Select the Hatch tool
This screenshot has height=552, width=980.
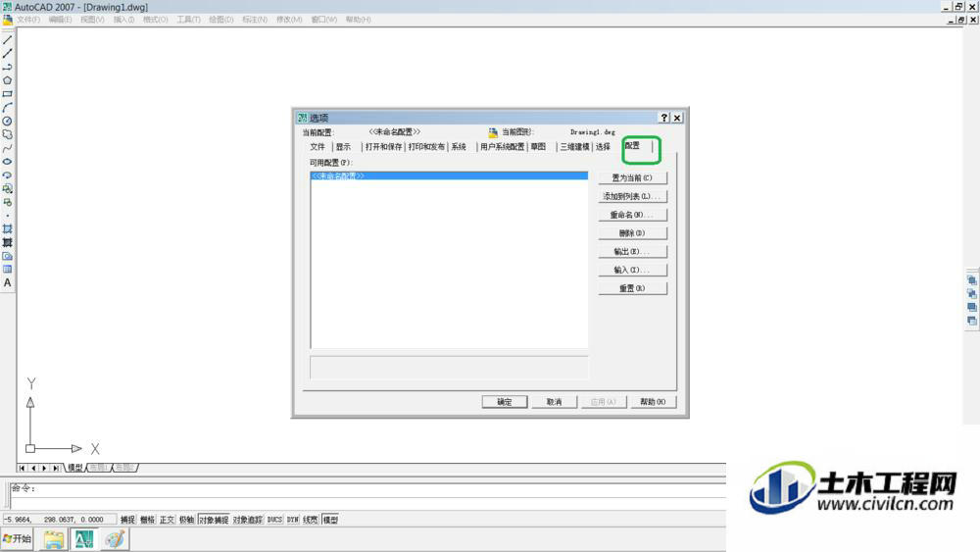[8, 228]
